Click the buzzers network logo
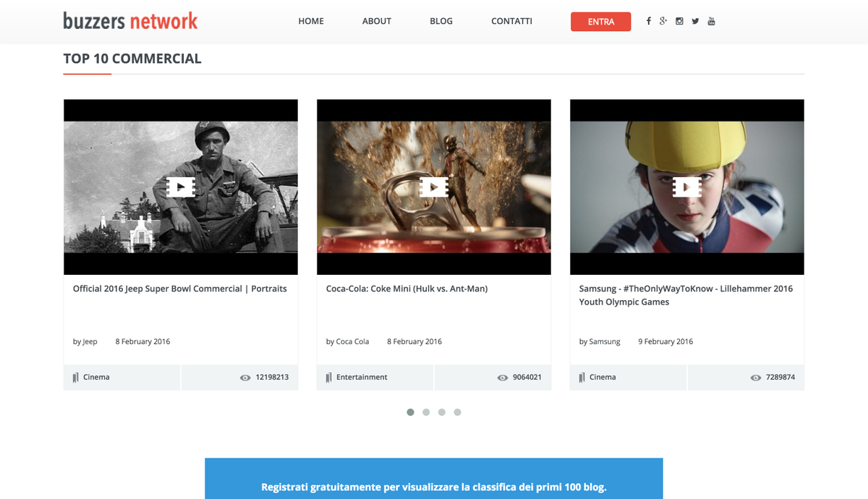This screenshot has width=868, height=499. (130, 21)
